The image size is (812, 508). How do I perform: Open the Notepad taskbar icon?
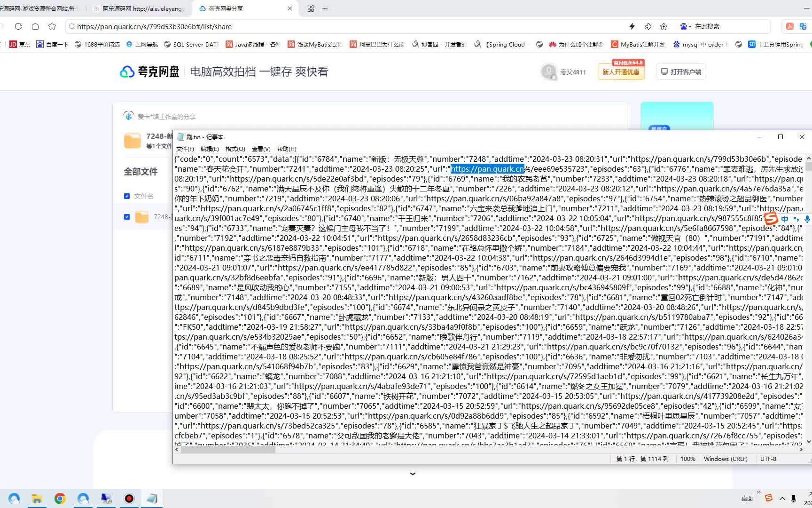tap(152, 499)
